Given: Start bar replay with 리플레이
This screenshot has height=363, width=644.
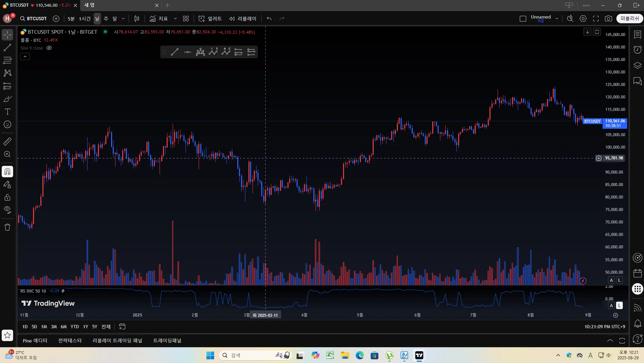Looking at the screenshot, I should pos(243,19).
